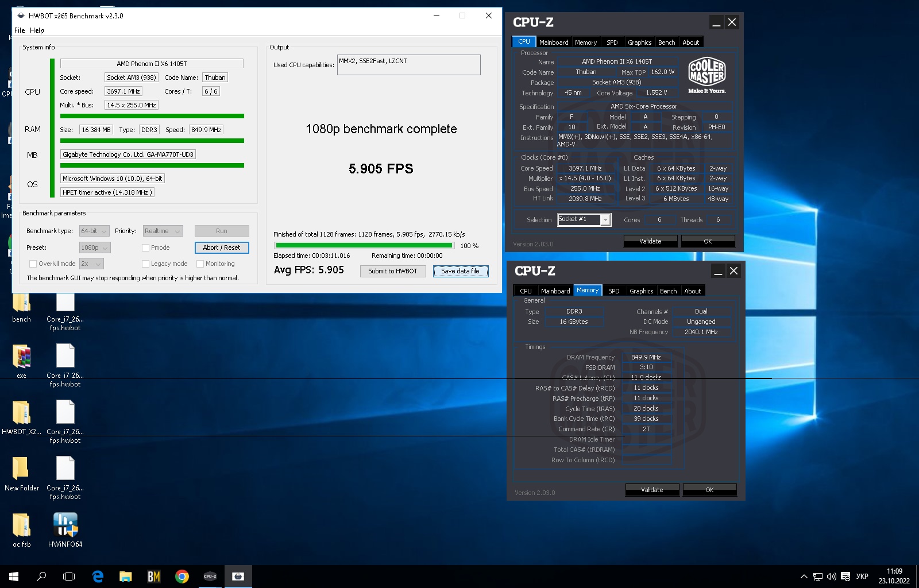Click the benchmark progress bar at 100%
Screen dimensions: 919x588
(x=364, y=245)
